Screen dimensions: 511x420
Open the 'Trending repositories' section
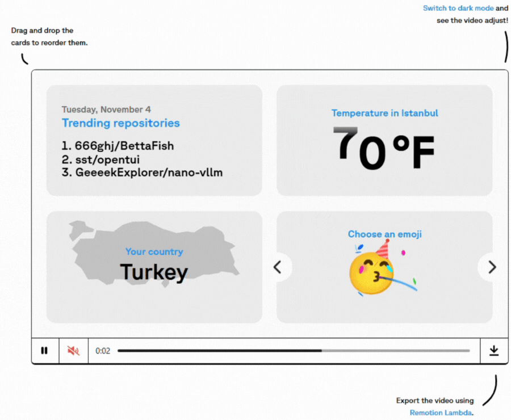click(x=120, y=123)
